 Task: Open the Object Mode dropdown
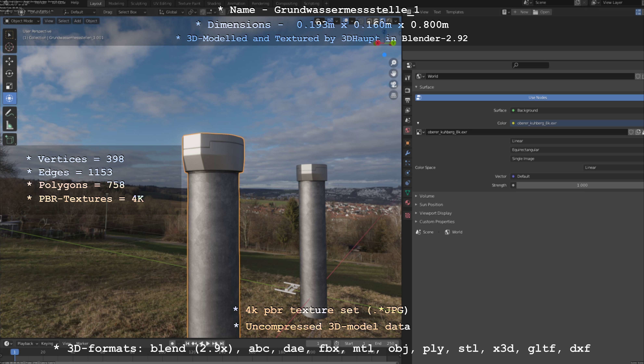coord(22,21)
